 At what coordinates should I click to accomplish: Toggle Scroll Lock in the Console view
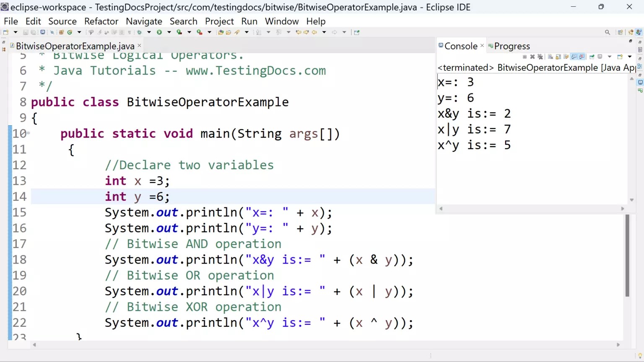pyautogui.click(x=558, y=56)
